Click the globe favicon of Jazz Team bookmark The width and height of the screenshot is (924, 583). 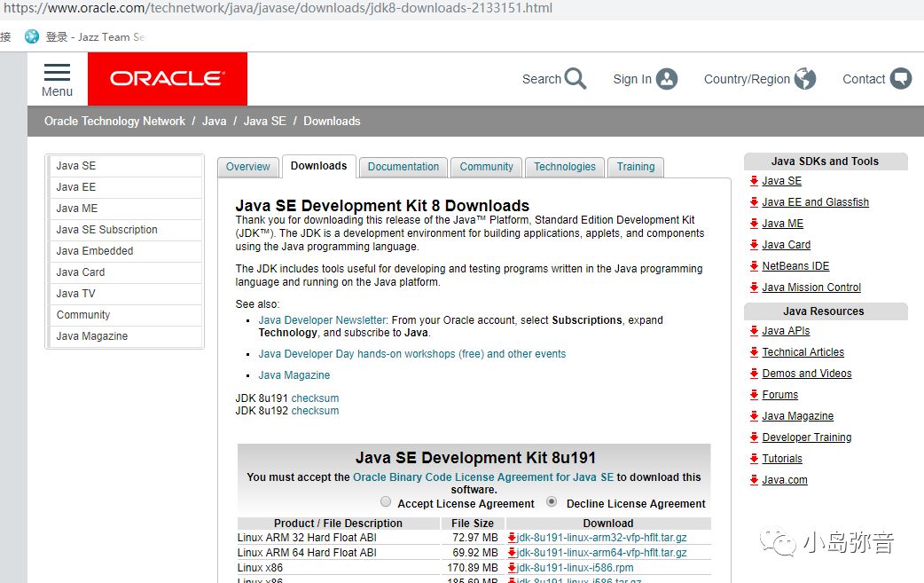(x=32, y=36)
